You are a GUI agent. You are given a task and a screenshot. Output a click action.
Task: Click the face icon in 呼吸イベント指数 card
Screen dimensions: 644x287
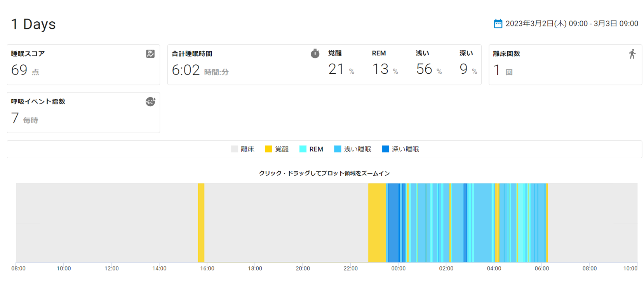[150, 102]
